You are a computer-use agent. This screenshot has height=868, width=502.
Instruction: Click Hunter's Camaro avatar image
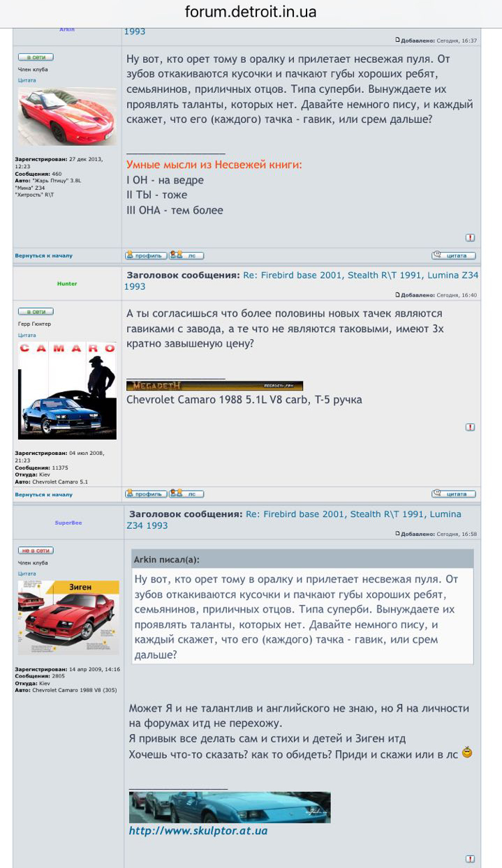click(x=67, y=391)
